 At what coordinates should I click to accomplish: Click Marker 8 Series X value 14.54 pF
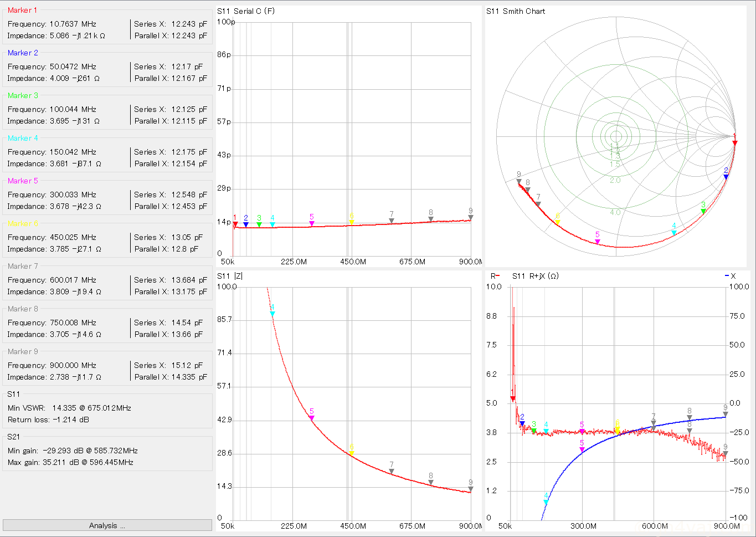(187, 323)
